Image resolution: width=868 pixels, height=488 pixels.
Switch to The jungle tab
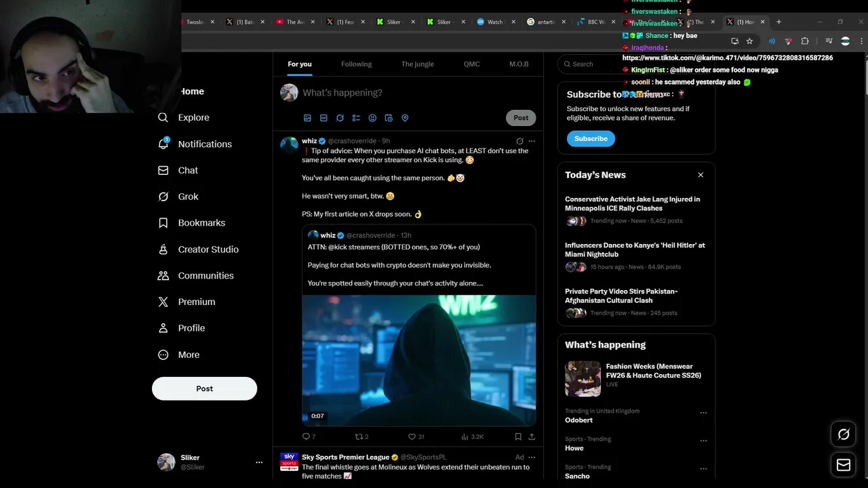pos(418,64)
